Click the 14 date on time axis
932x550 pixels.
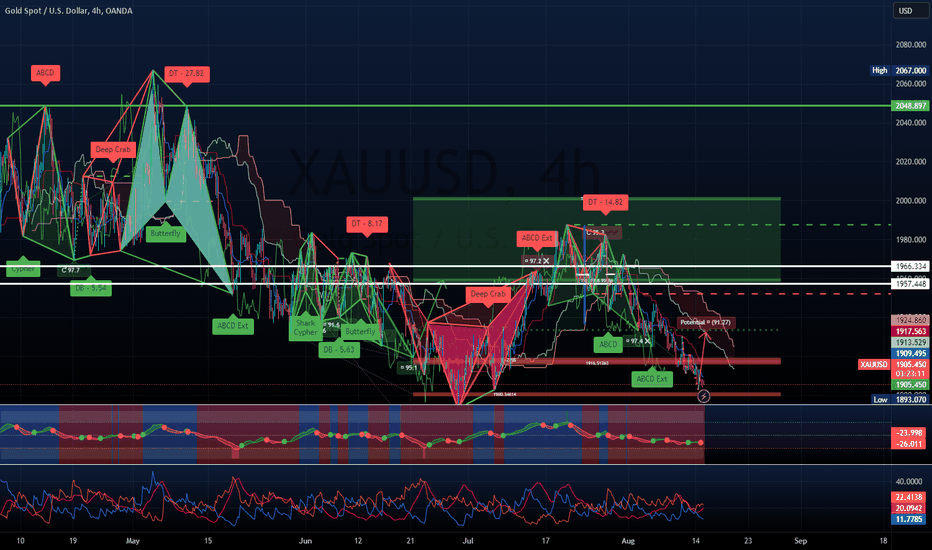pyautogui.click(x=695, y=540)
